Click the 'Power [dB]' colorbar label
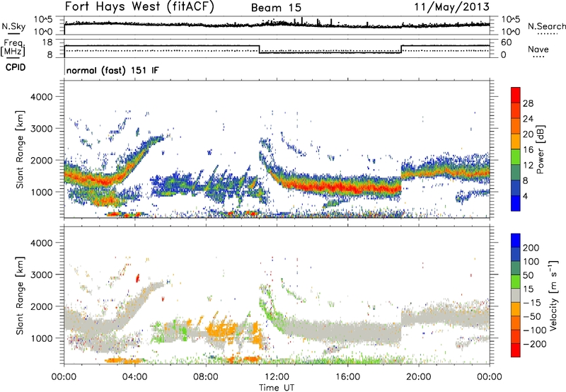Screen dimensions: 566x392 click(540, 149)
